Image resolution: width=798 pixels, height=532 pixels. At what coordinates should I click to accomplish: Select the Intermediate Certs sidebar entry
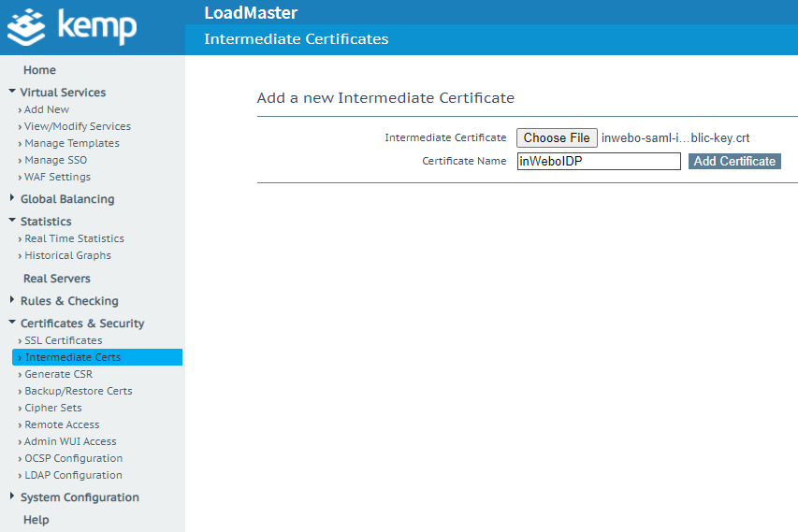pyautogui.click(x=73, y=357)
